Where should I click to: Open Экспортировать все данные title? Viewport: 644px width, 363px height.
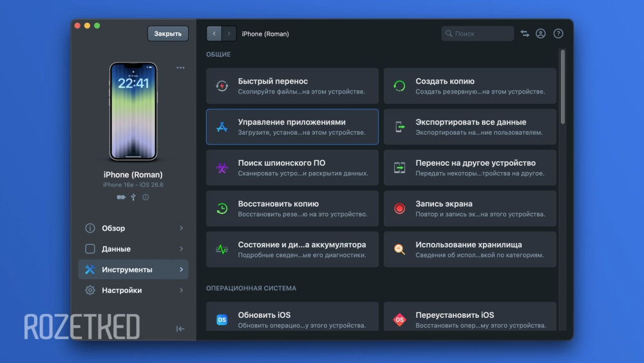[x=471, y=122]
